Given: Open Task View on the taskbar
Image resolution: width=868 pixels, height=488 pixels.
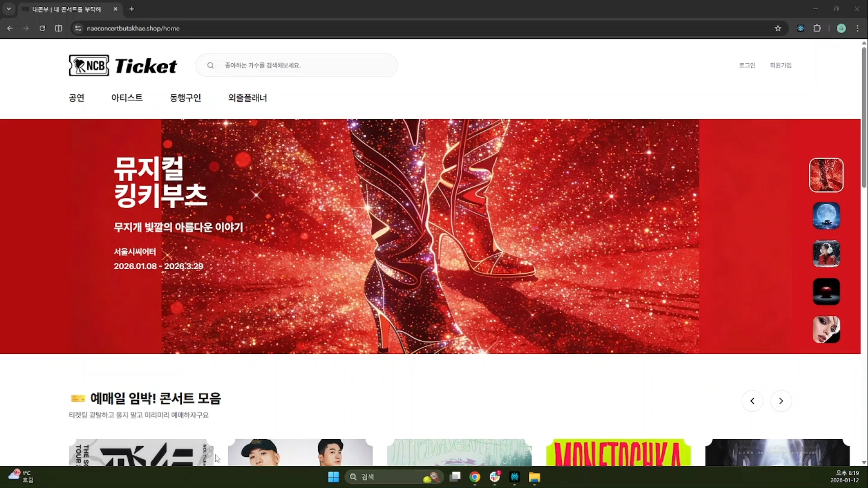Looking at the screenshot, I should coord(455,477).
